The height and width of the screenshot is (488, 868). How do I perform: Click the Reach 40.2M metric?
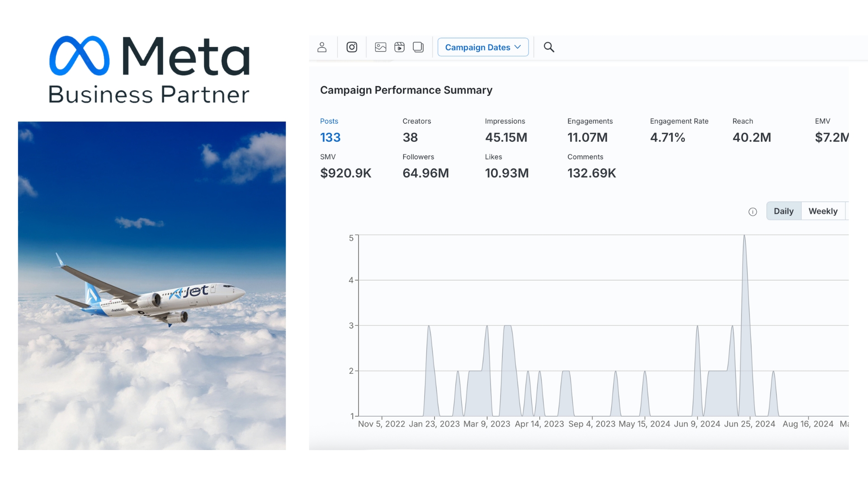click(751, 137)
